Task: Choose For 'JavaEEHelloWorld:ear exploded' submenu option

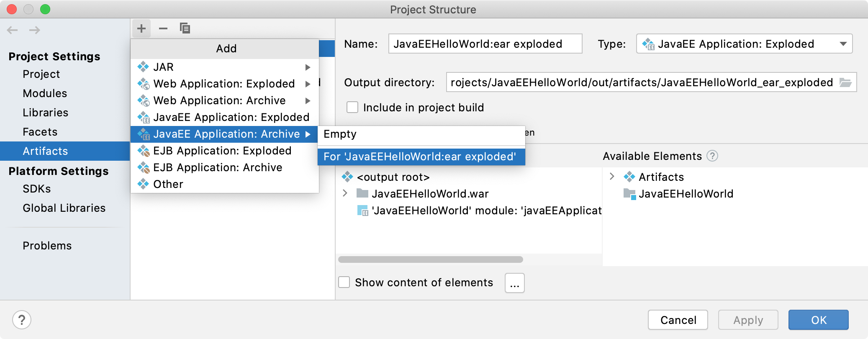Action: [x=420, y=157]
